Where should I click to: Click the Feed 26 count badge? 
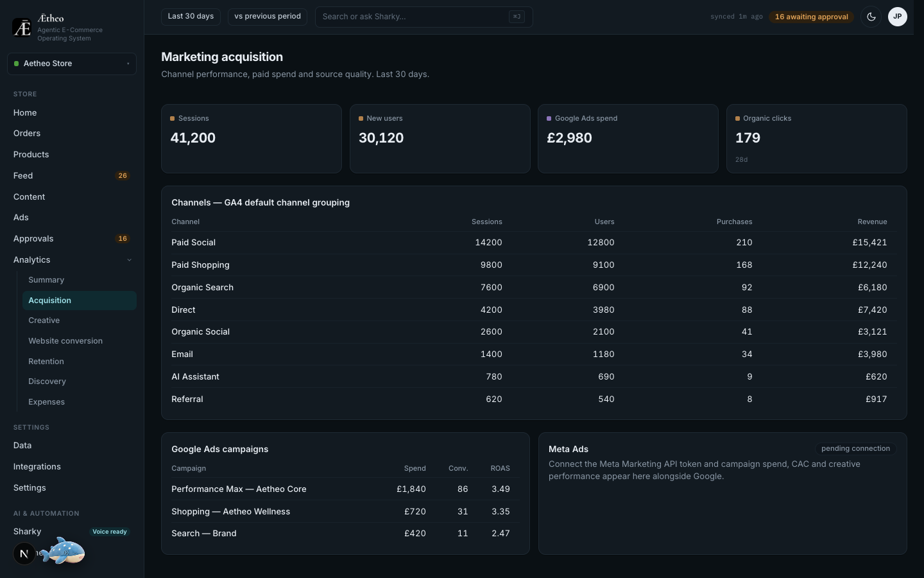pyautogui.click(x=123, y=175)
